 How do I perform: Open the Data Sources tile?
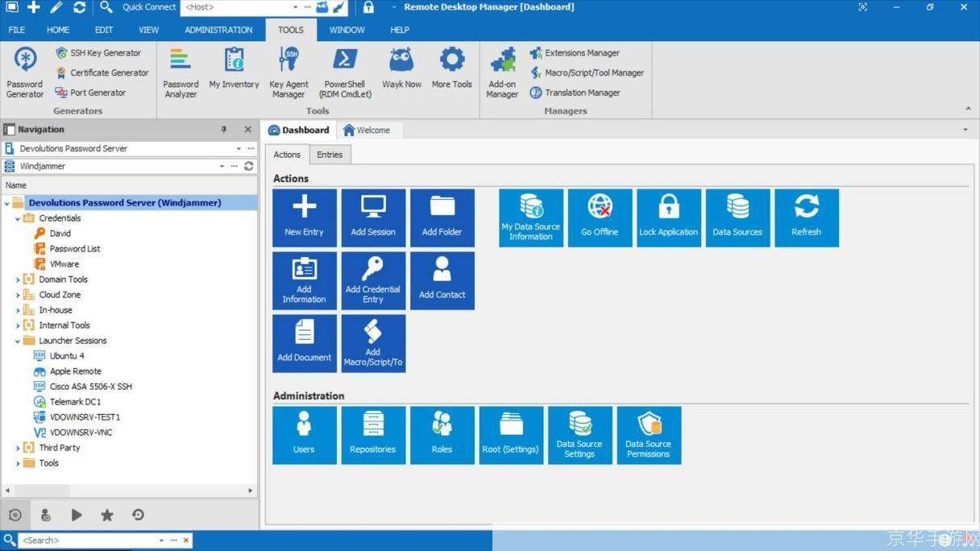[737, 217]
